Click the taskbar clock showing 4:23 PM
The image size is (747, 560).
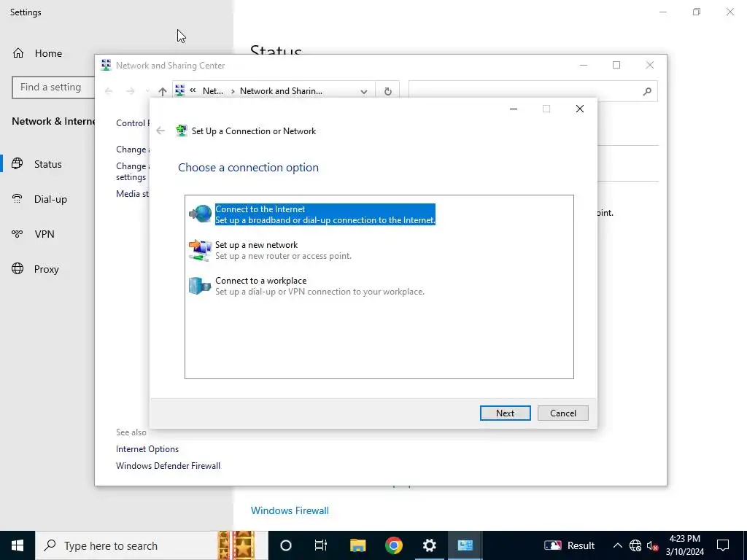pyautogui.click(x=684, y=545)
